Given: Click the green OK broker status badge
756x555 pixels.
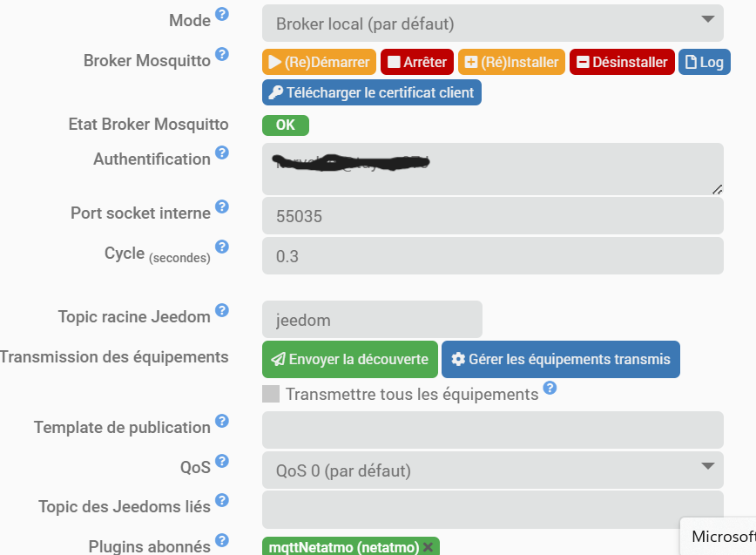Looking at the screenshot, I should (x=286, y=125).
